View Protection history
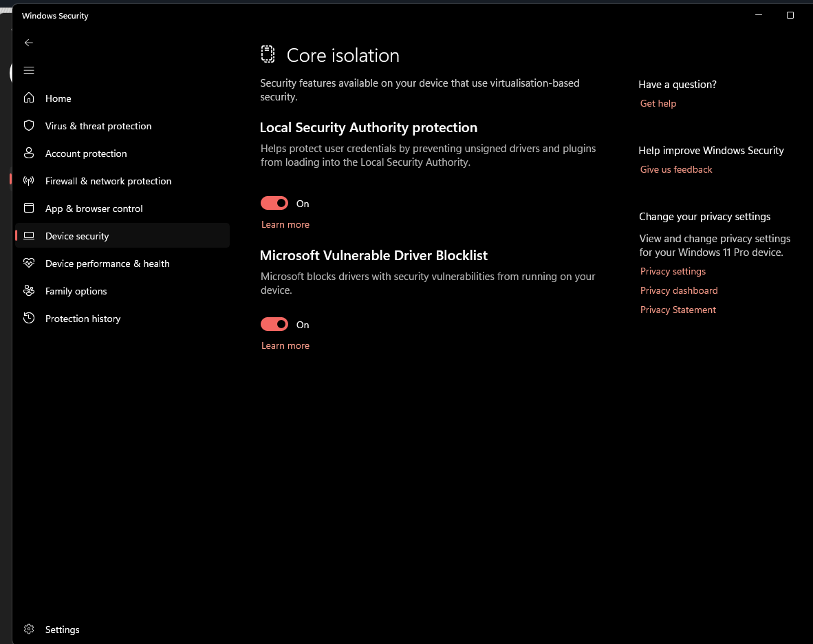Image resolution: width=813 pixels, height=644 pixels. 122,318
